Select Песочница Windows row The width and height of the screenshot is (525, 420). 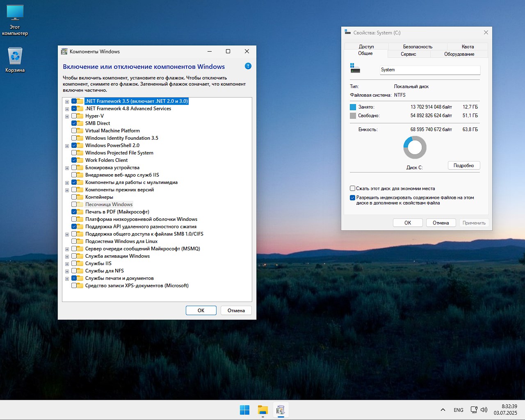point(109,204)
